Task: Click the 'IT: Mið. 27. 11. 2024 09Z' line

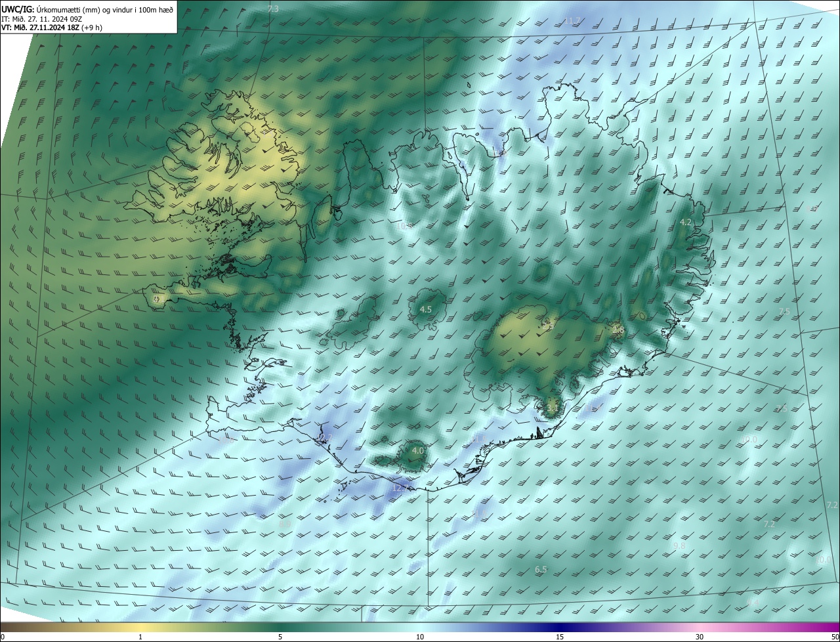Action: [x=41, y=19]
